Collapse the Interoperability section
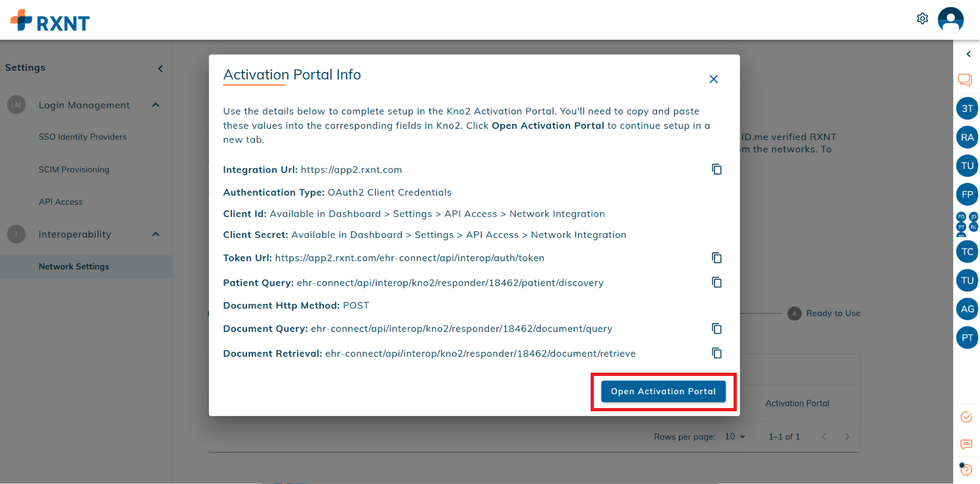The height and width of the screenshot is (484, 980). point(155,234)
